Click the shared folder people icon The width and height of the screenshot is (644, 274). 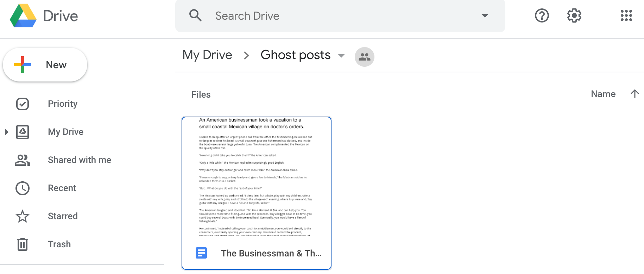pyautogui.click(x=364, y=57)
